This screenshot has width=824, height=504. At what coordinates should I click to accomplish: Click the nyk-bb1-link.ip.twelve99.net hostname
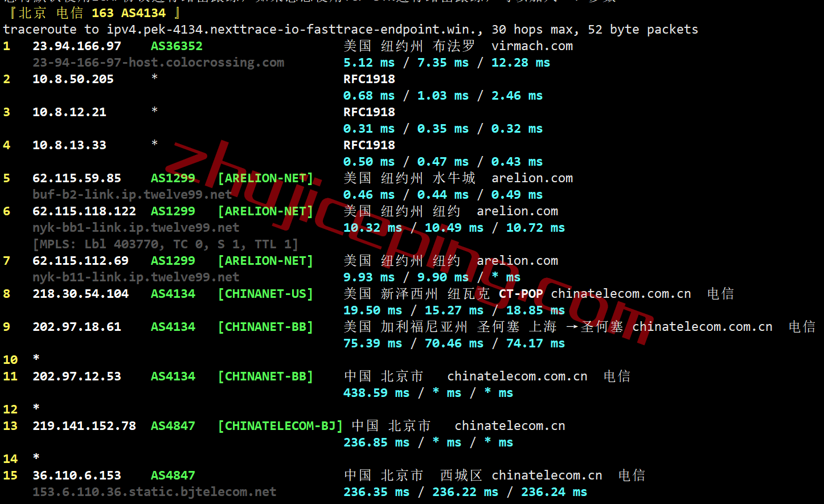136,228
